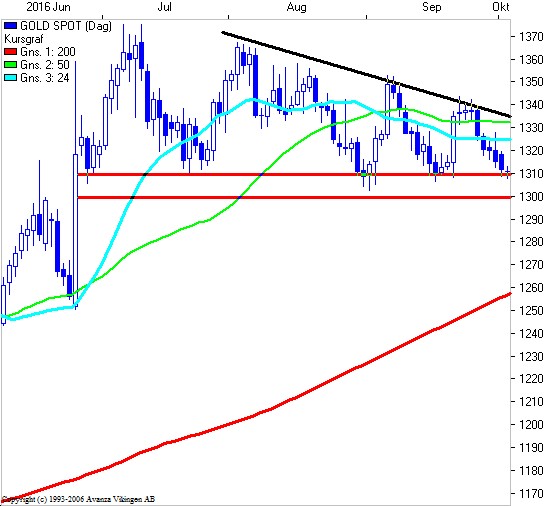
Task: Click the 1250 price axis label
Action: click(x=531, y=310)
